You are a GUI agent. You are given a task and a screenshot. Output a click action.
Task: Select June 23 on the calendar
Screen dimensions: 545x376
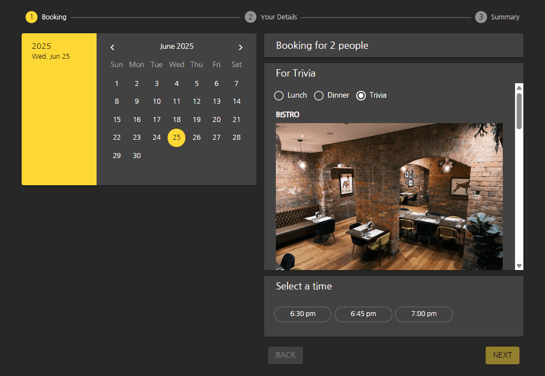click(137, 138)
